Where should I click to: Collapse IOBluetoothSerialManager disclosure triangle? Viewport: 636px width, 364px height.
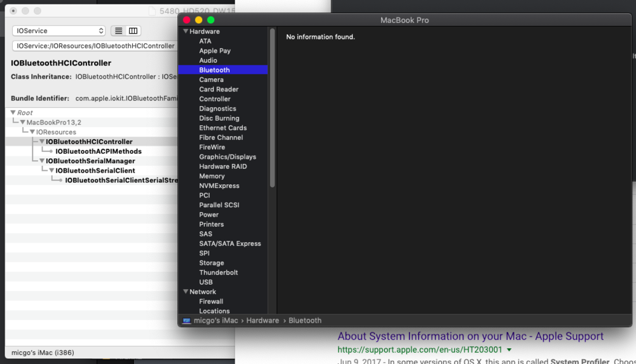42,161
